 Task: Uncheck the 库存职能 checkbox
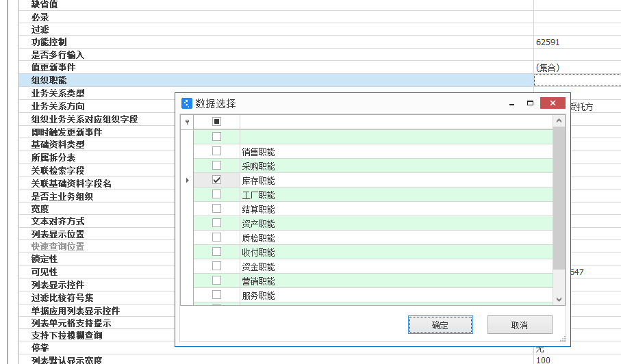click(x=216, y=180)
